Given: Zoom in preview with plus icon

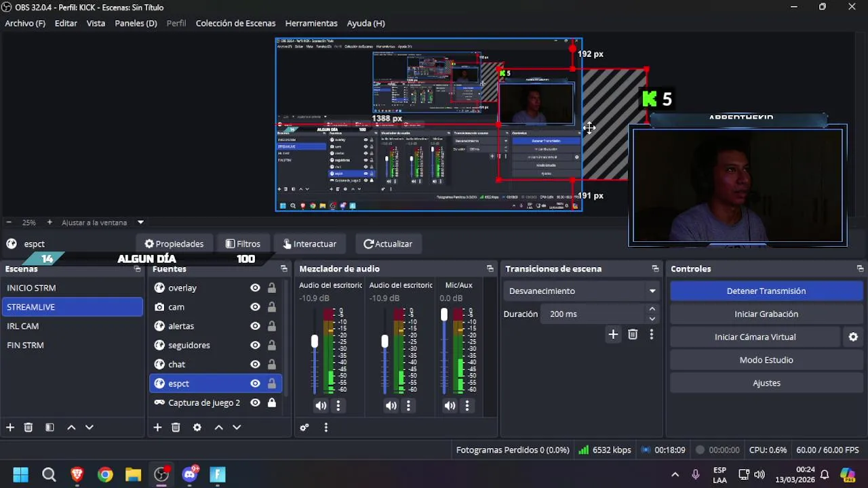Looking at the screenshot, I should [50, 222].
